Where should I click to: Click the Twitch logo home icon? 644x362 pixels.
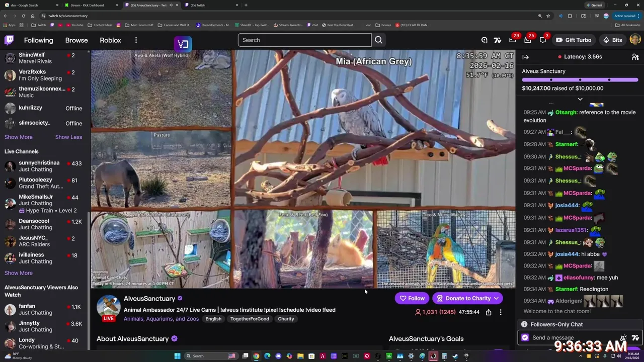tap(10, 40)
